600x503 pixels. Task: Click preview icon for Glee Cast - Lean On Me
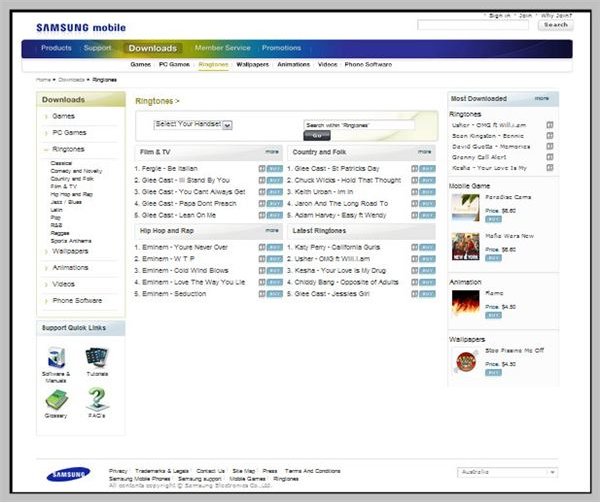pyautogui.click(x=262, y=215)
